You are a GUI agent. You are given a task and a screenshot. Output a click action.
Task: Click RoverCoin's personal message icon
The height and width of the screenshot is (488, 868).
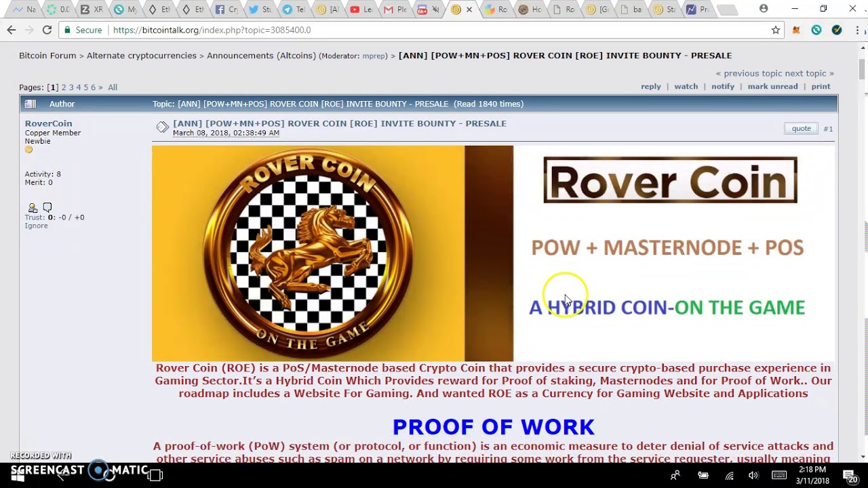pyautogui.click(x=47, y=207)
